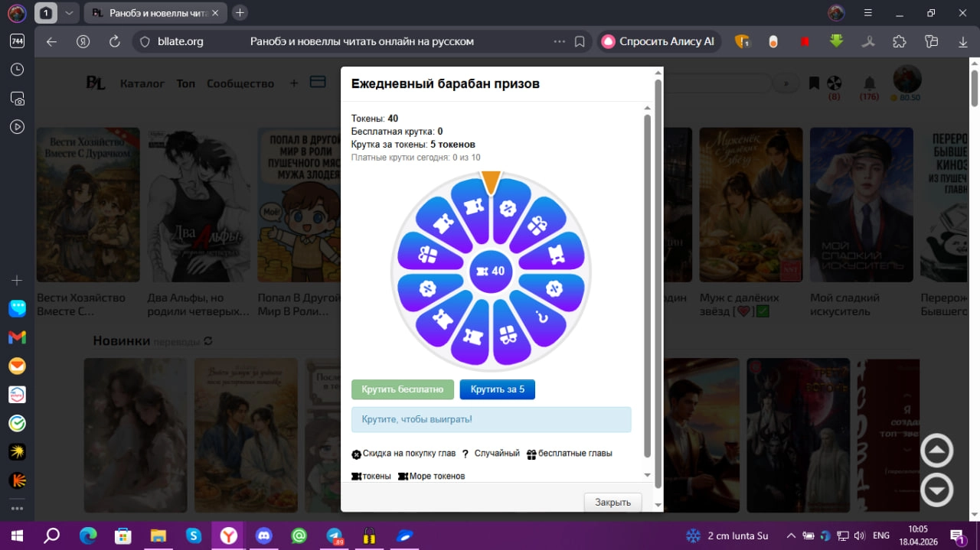The height and width of the screenshot is (550, 980).
Task: Expand the tab list dropdown chevron
Action: point(69,13)
